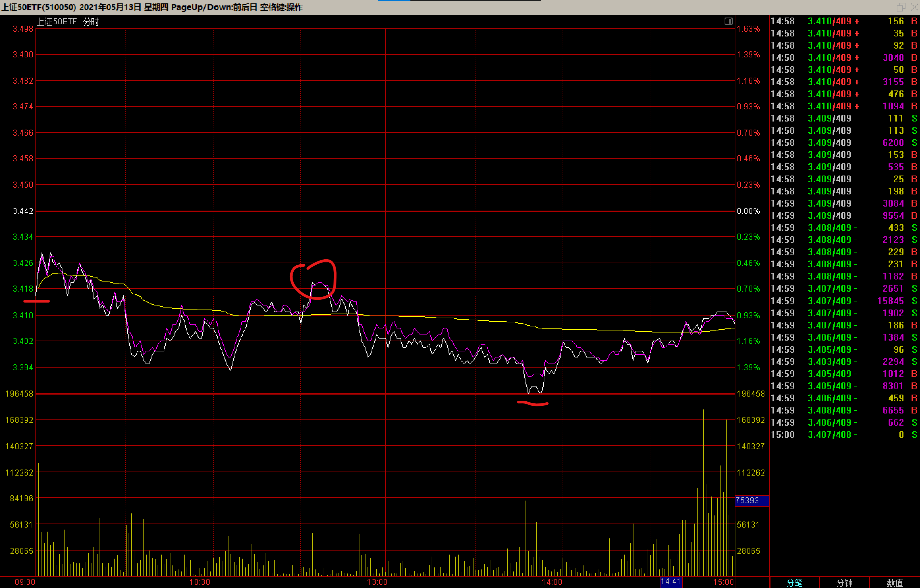Close the 上证50ETF intraday window
The image size is (920, 588).
click(x=914, y=7)
